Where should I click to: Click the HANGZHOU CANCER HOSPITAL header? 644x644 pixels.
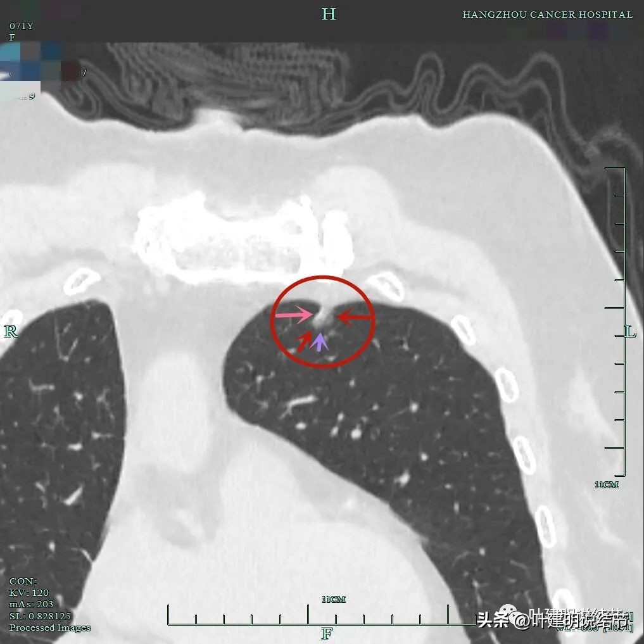(x=547, y=14)
